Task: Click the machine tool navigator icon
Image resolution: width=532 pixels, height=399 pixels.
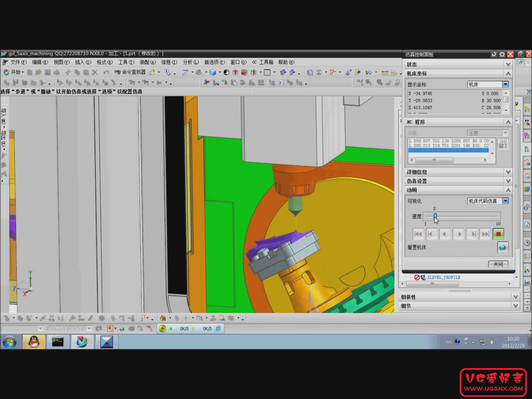Action: click(x=527, y=162)
